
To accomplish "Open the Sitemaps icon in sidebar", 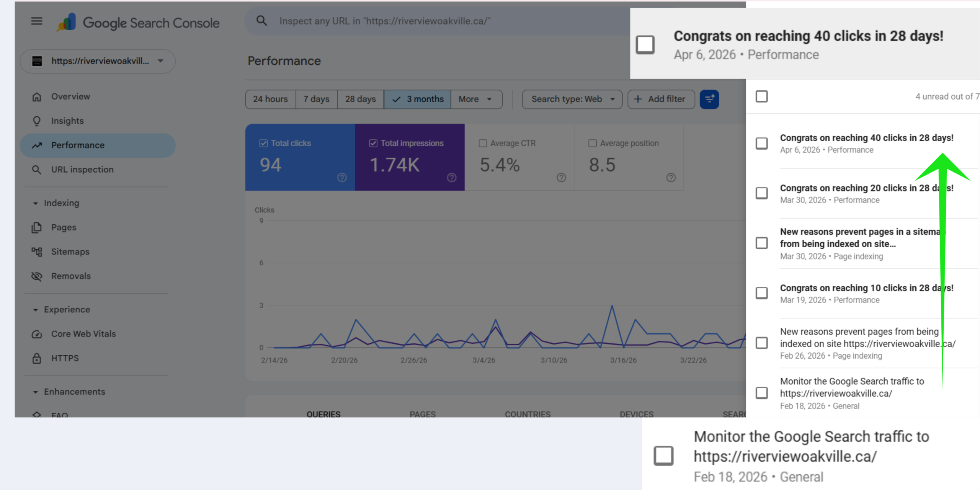I will (x=37, y=252).
